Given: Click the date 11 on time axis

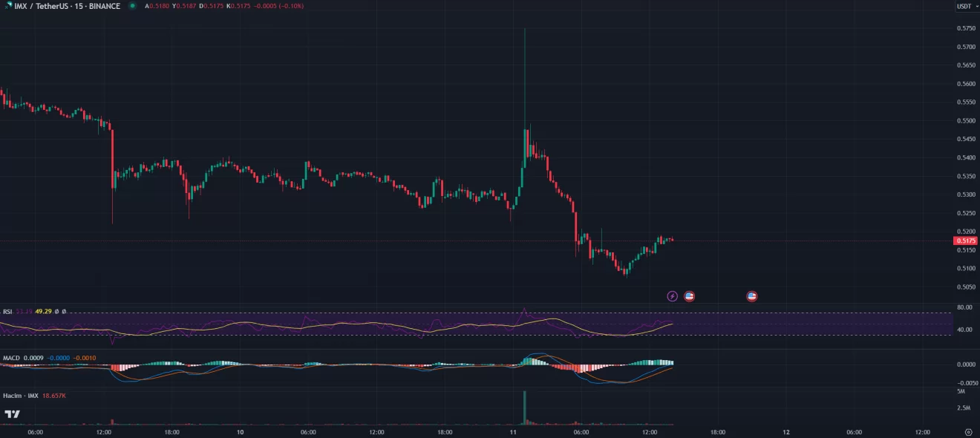Looking at the screenshot, I should point(513,431).
